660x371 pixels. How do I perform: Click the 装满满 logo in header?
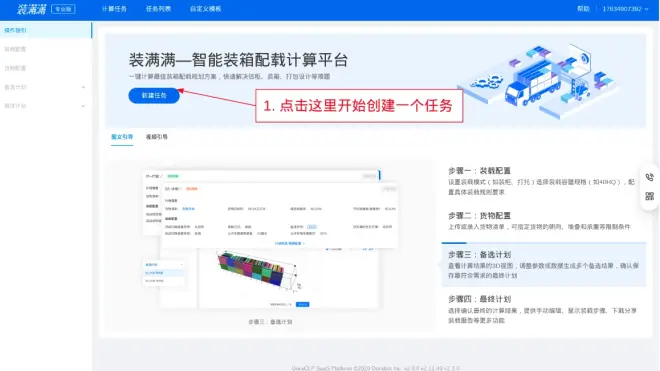(x=32, y=9)
